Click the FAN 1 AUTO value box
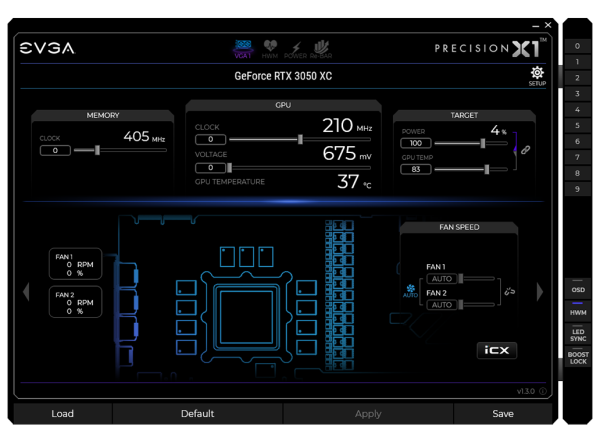Viewport: 600px width, 427px height. (442, 279)
